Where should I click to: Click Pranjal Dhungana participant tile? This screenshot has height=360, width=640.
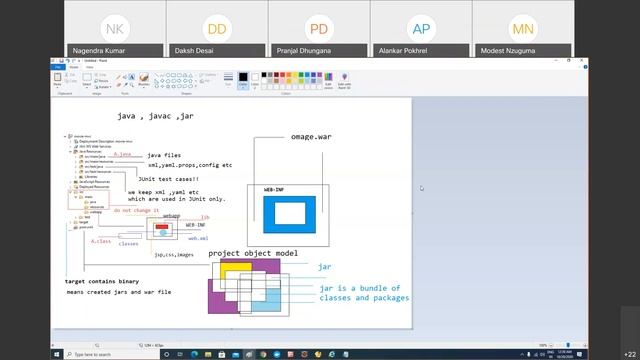pyautogui.click(x=319, y=29)
